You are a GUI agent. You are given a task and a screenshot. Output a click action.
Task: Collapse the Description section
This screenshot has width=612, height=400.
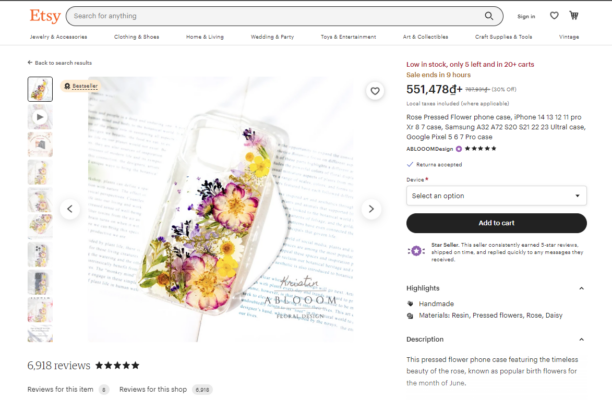(x=581, y=339)
